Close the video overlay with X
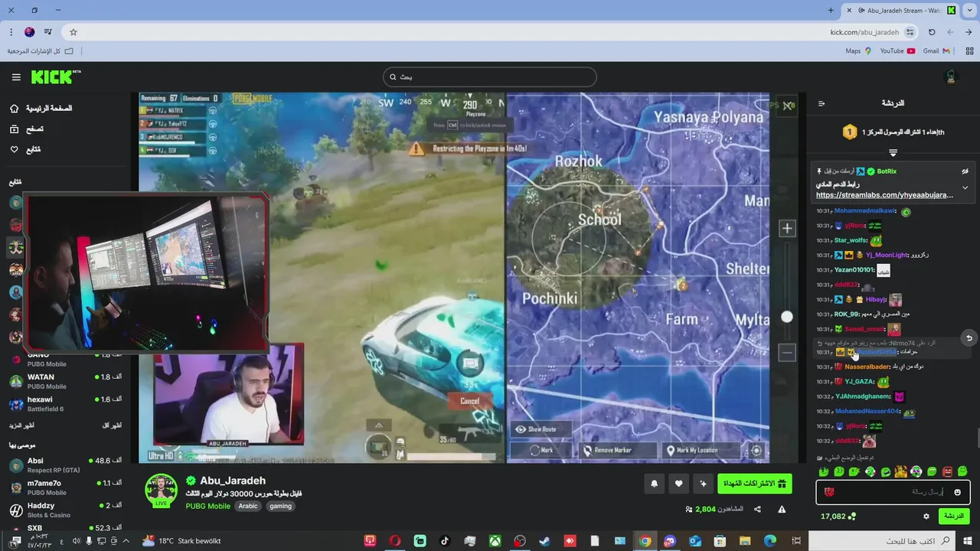Screen dimensions: 980x551 click(788, 106)
